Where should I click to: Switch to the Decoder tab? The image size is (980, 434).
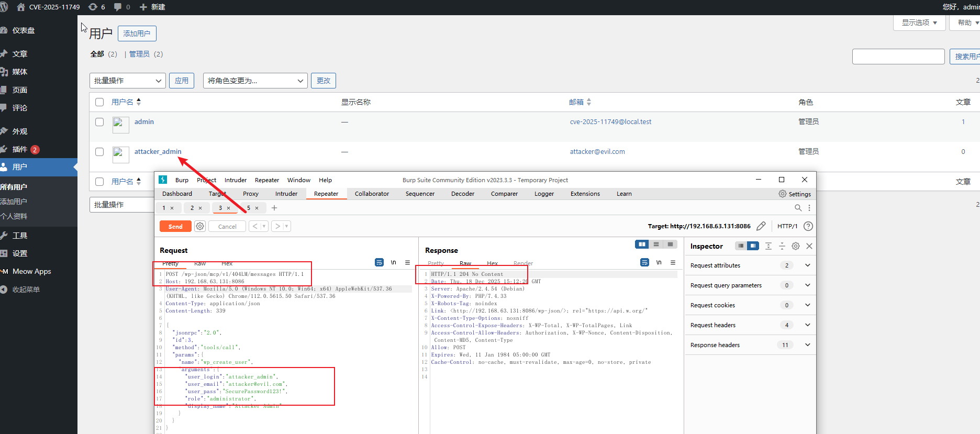coord(463,194)
